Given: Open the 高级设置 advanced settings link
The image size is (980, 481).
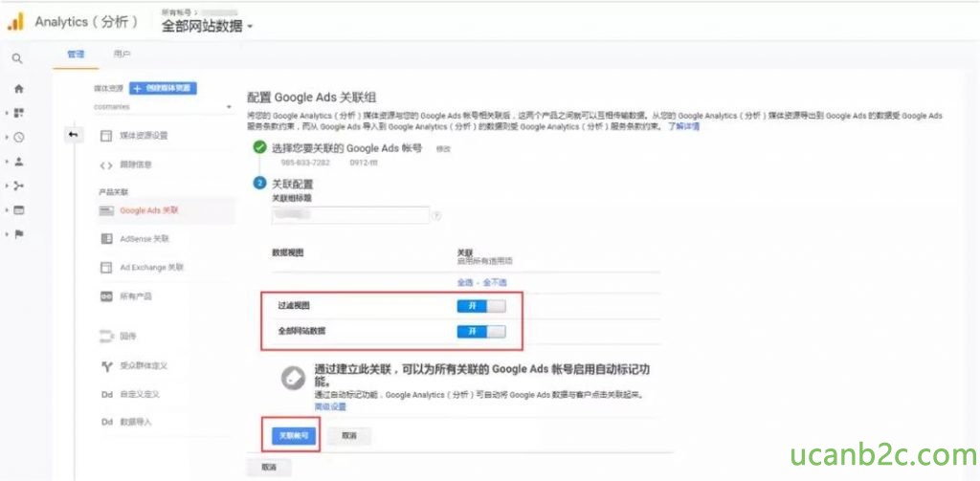Looking at the screenshot, I should (x=330, y=406).
